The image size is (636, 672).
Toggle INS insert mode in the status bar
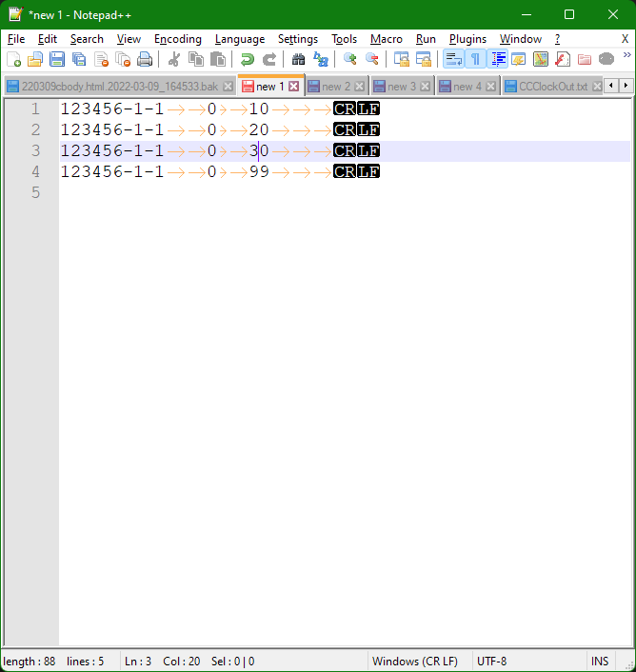[600, 662]
